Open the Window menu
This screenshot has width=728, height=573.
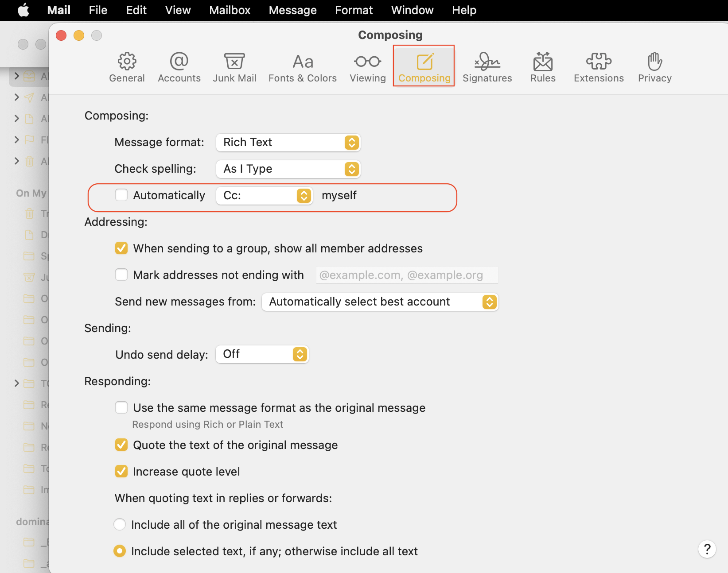[x=412, y=10]
